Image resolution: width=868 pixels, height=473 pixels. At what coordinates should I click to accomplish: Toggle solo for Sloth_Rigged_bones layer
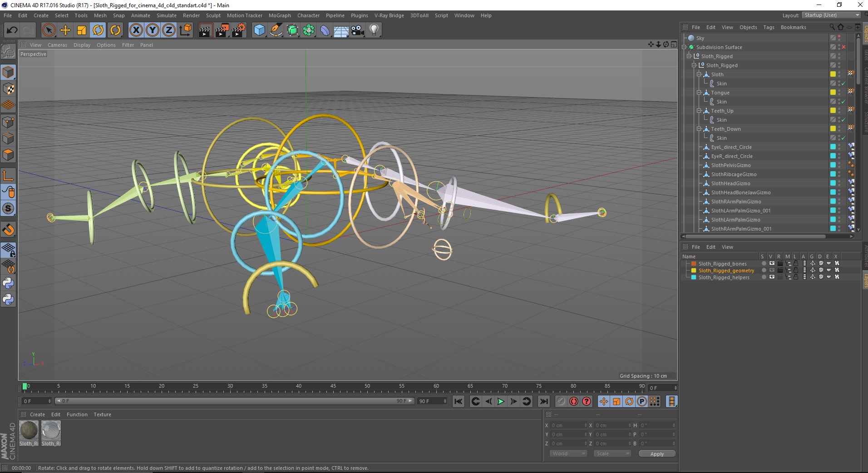point(764,264)
